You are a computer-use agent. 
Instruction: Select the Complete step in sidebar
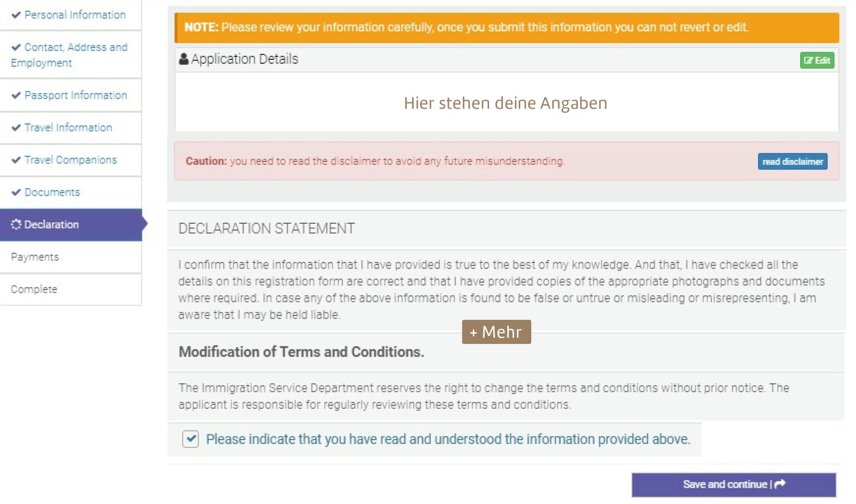(x=34, y=289)
